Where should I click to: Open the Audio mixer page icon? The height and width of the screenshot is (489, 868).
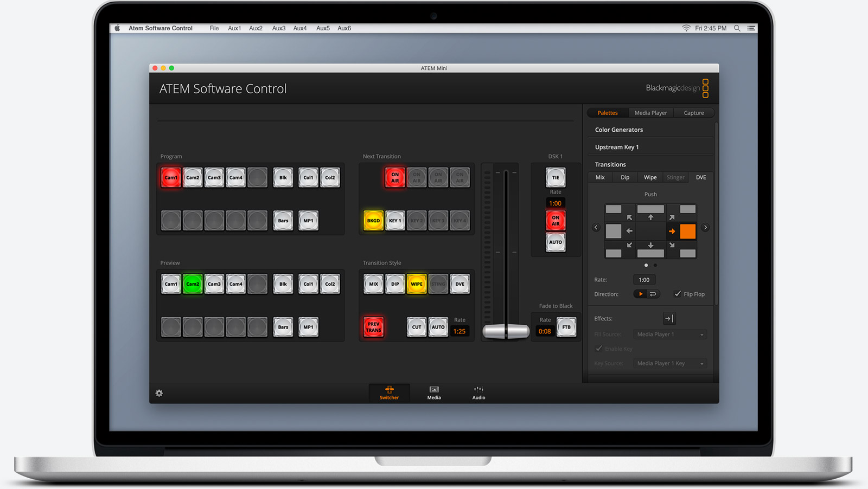(478, 393)
